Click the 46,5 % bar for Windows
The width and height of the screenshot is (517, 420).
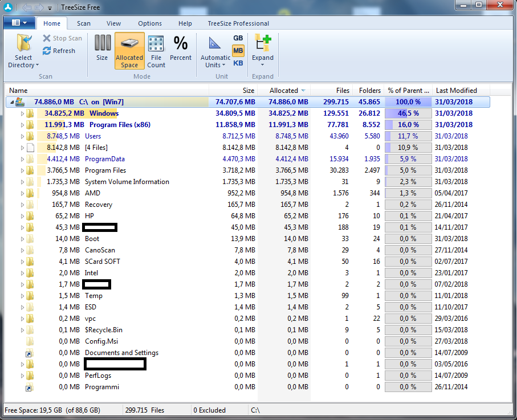click(408, 113)
